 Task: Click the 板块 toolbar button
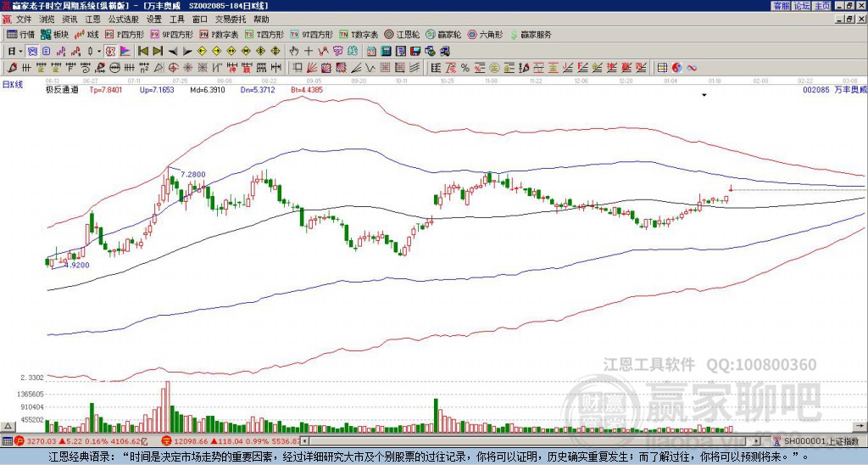(54, 34)
